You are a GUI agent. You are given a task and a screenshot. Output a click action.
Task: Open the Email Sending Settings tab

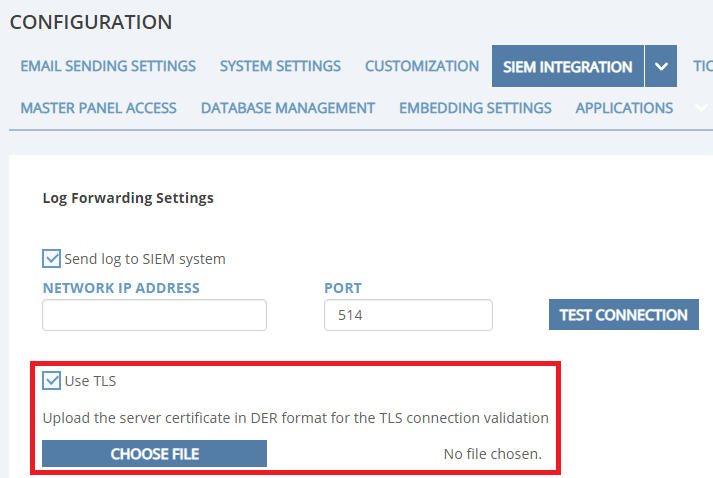(108, 66)
